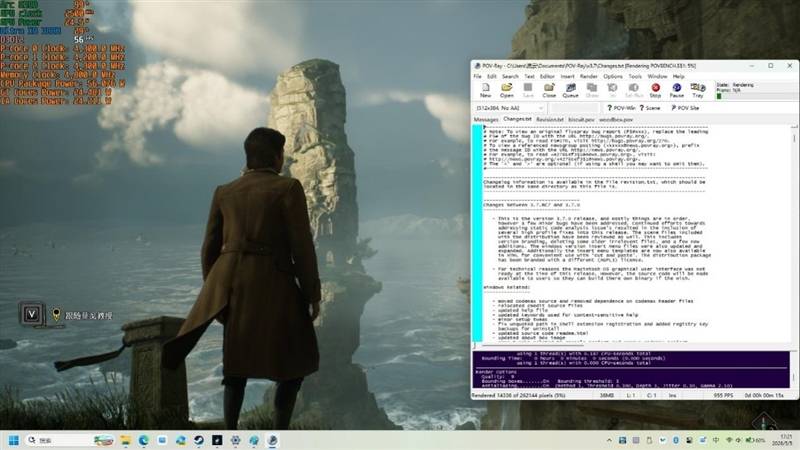The image size is (800, 450).
Task: Send POV-Ray to Tray icon
Action: pyautogui.click(x=697, y=90)
